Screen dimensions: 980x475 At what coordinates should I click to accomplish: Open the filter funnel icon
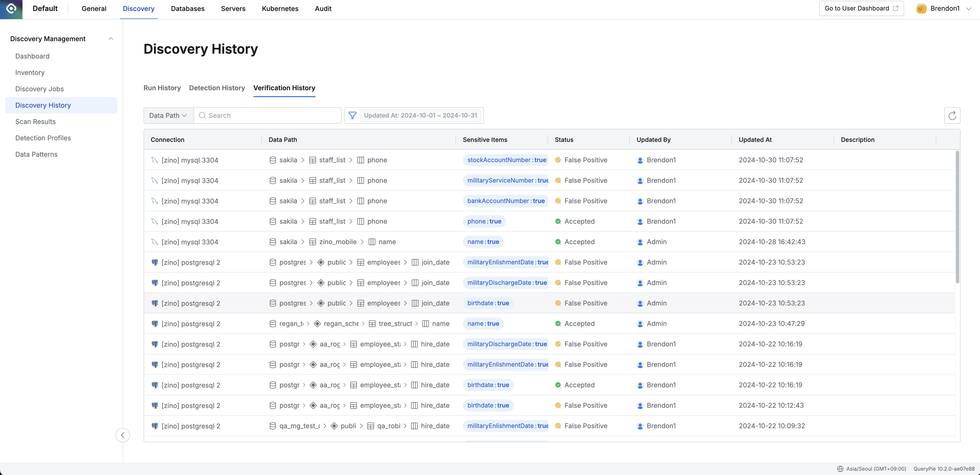[x=352, y=115]
